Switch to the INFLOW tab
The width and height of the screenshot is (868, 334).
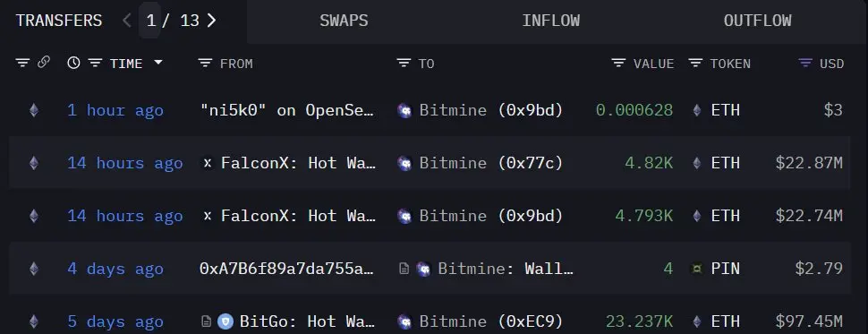(x=551, y=21)
